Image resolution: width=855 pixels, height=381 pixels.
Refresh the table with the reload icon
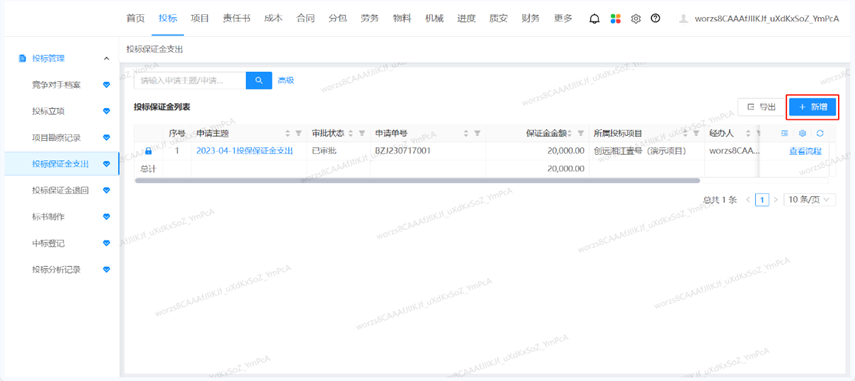[x=820, y=133]
